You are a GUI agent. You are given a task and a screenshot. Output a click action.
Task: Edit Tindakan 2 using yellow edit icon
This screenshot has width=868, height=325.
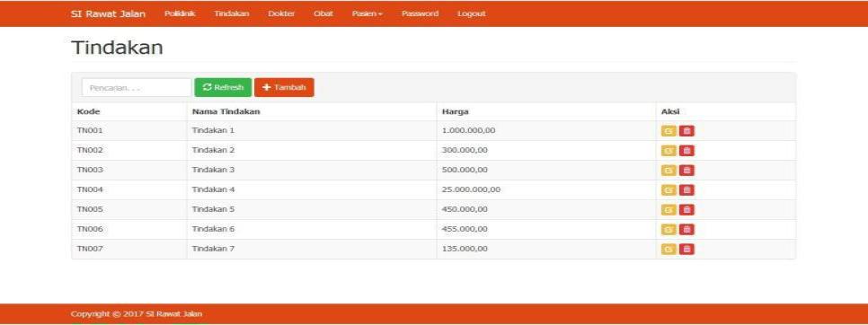[669, 151]
